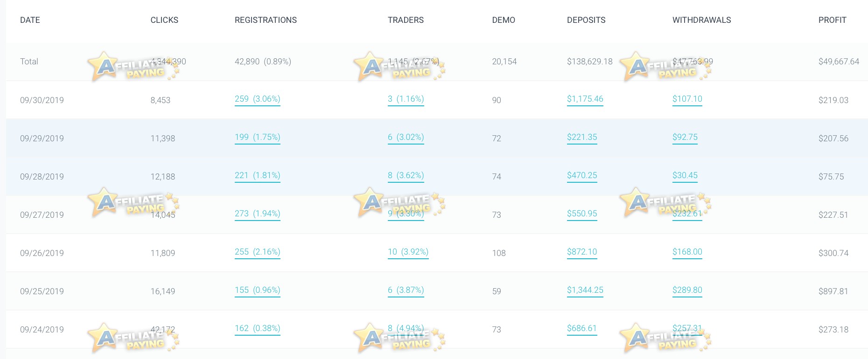This screenshot has width=868, height=359.
Task: Open the $1,344.25 deposits link
Action: [585, 290]
